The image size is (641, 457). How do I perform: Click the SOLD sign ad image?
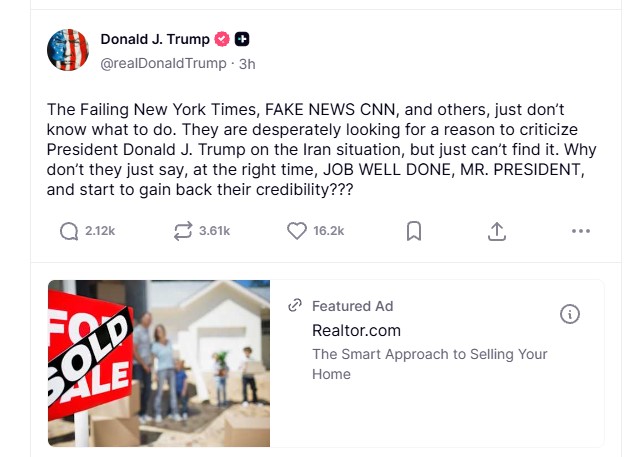click(159, 362)
